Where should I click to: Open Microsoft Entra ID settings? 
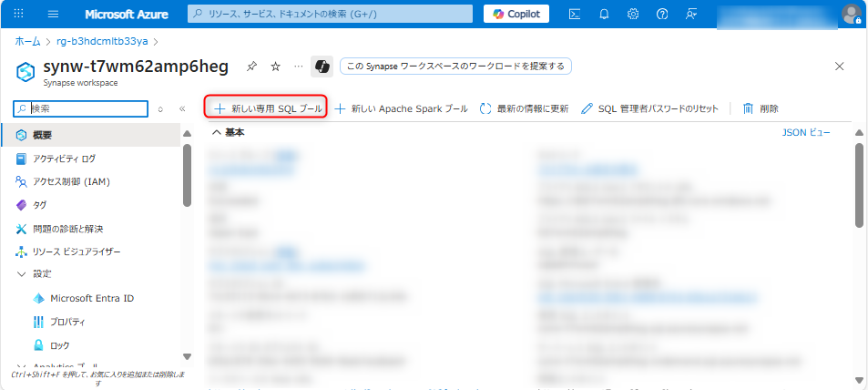tap(91, 299)
